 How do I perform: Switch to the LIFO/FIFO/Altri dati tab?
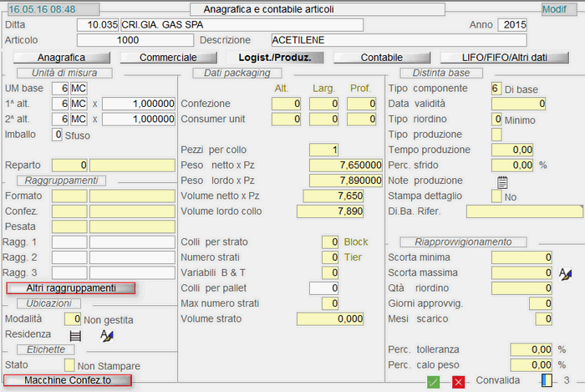(505, 58)
